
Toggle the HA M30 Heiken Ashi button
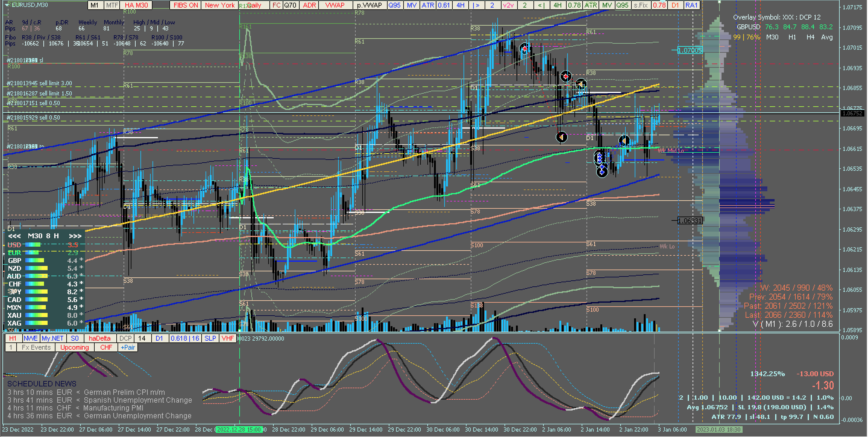click(136, 5)
